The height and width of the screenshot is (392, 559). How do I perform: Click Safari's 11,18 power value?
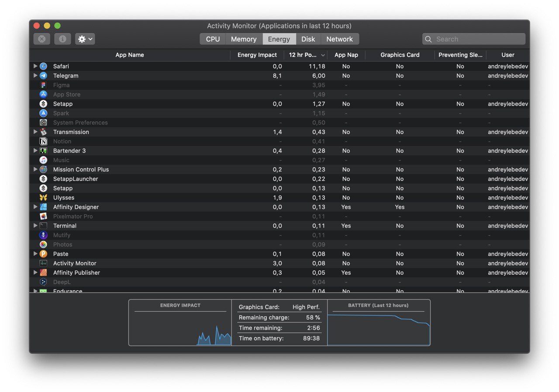click(317, 66)
